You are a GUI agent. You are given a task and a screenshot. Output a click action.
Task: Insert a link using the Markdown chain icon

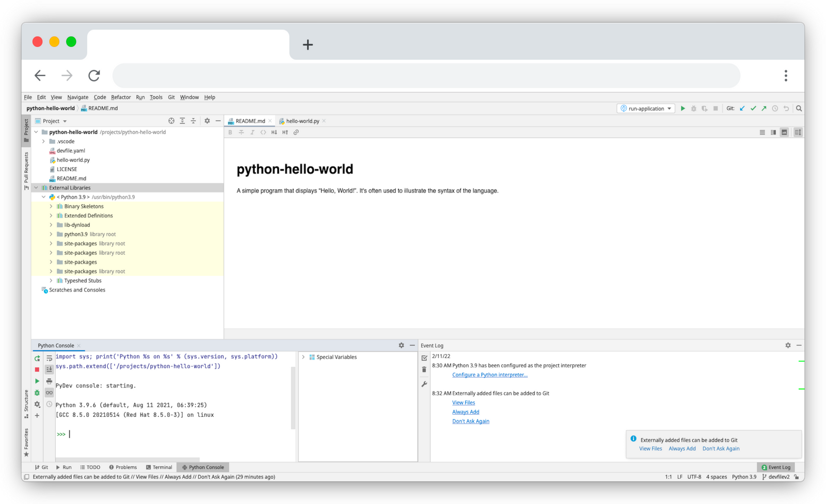point(296,132)
